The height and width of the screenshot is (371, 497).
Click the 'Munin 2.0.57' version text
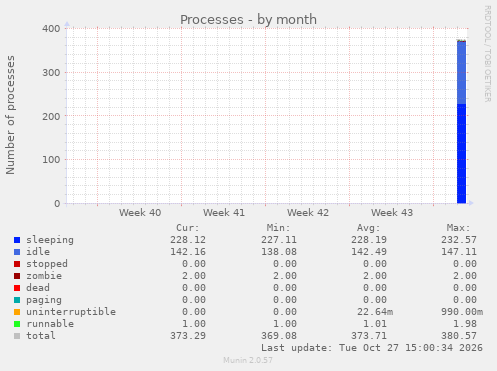coord(248,360)
